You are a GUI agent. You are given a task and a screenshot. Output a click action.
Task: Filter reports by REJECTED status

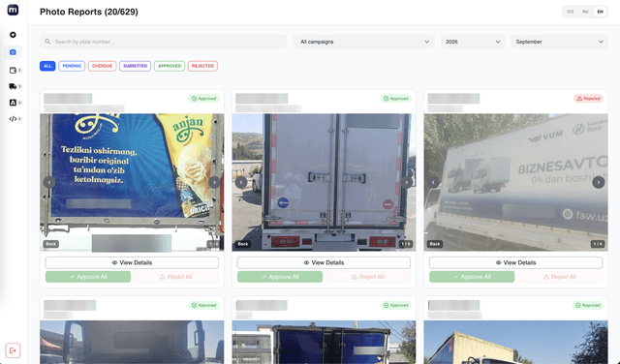202,66
